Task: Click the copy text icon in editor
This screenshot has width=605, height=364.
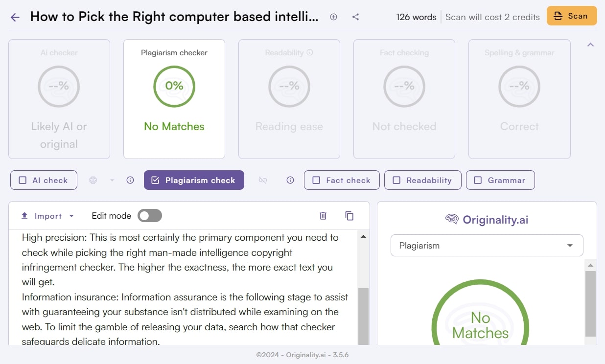Action: [x=349, y=216]
